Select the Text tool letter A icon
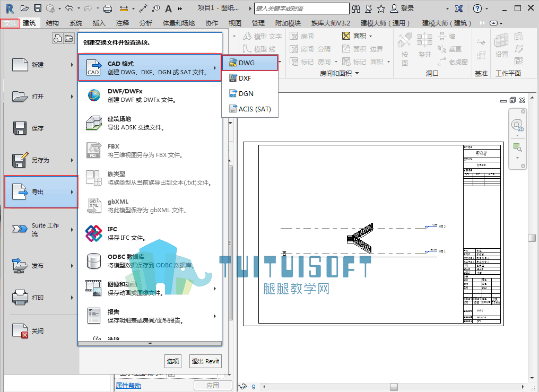Screen dimensions: 539x392 click(x=168, y=8)
